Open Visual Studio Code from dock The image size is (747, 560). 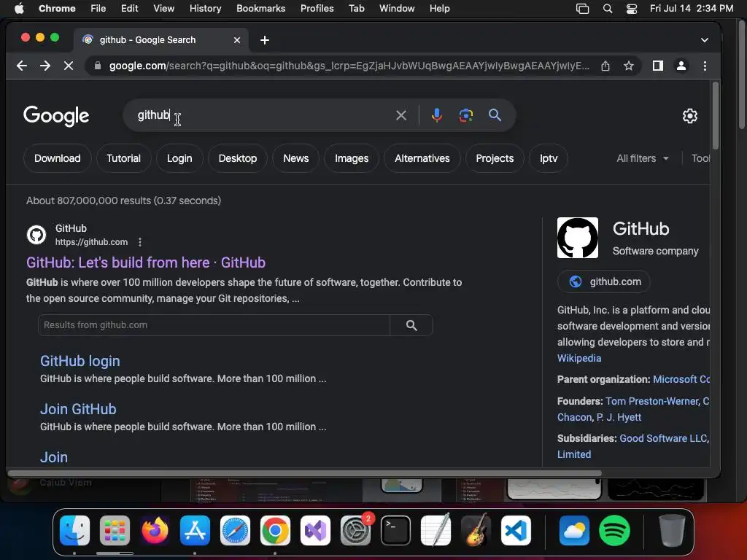pos(516,531)
